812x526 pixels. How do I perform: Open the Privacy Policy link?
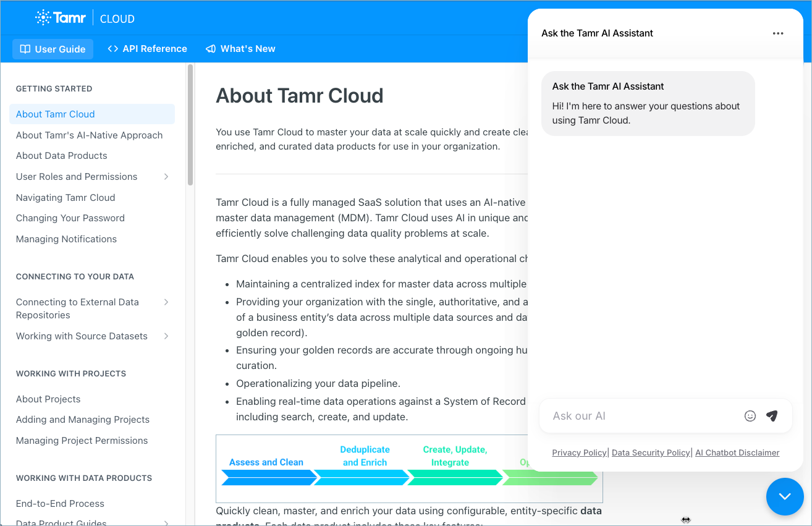tap(579, 453)
